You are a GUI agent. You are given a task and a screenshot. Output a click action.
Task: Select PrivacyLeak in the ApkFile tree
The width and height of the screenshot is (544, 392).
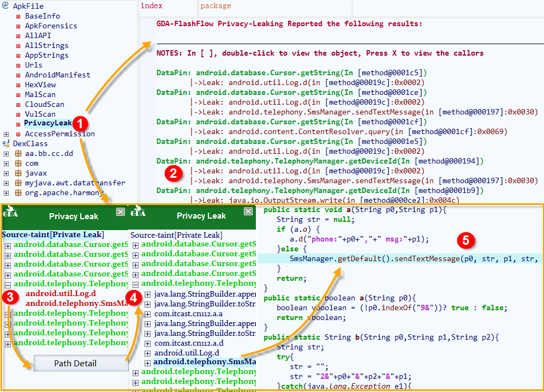pos(48,124)
